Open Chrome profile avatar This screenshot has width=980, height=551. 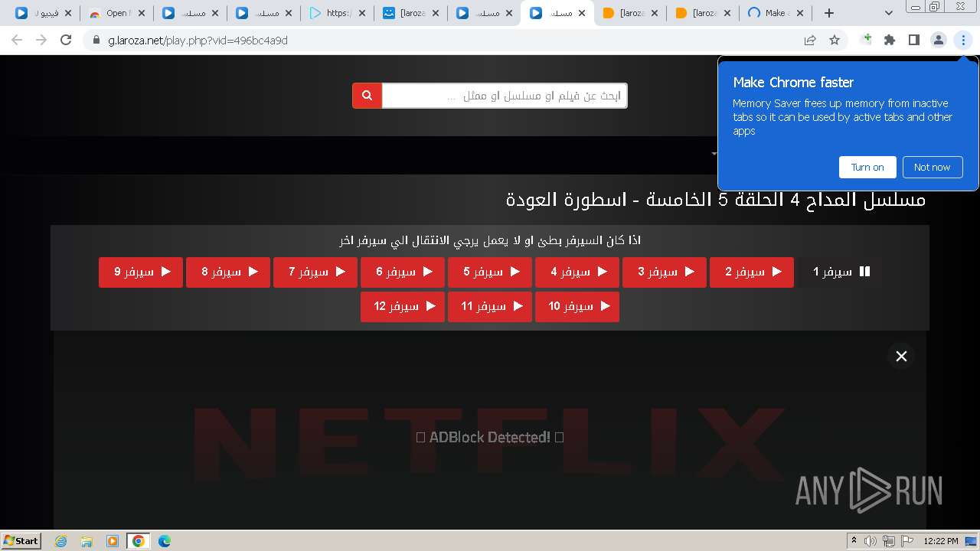point(939,41)
